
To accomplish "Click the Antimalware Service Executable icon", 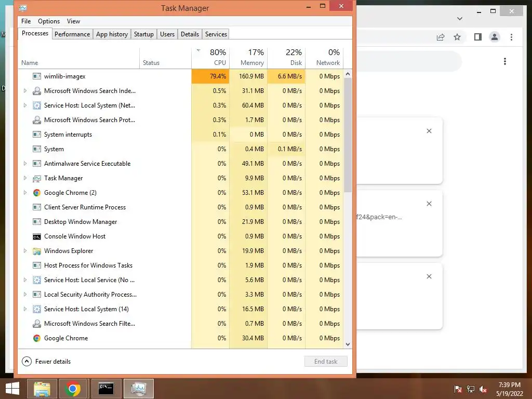I will (37, 164).
